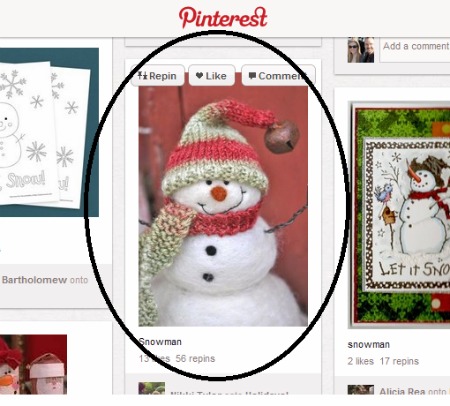Click the 2 likes count
The height and width of the screenshot is (406, 450).
pyautogui.click(x=360, y=361)
